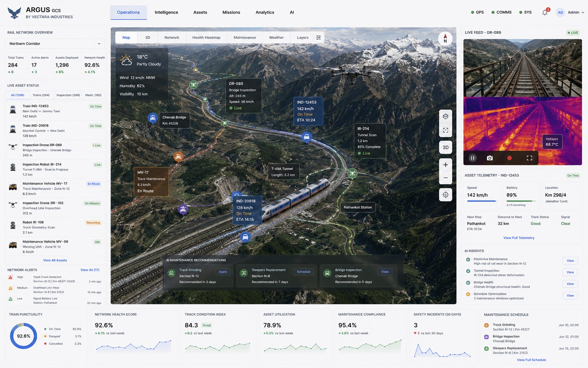Image resolution: width=588 pixels, height=368 pixels.
Task: Open the Maintenance map tab
Action: pyautogui.click(x=245, y=37)
